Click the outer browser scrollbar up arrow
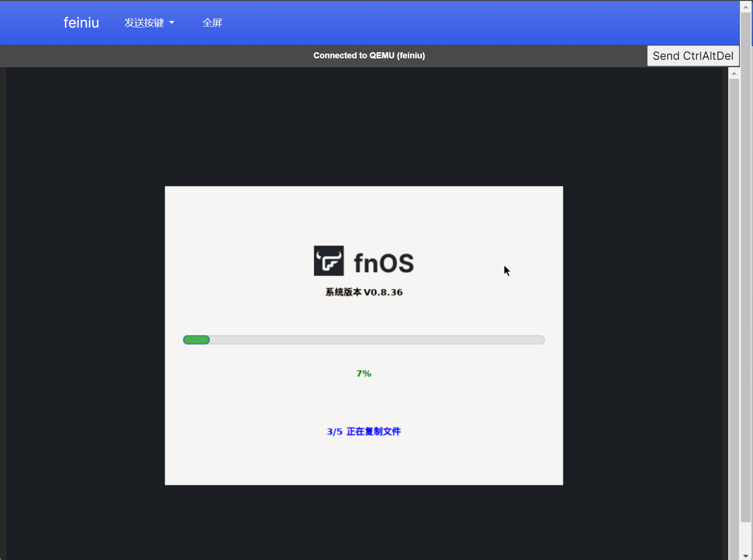The height and width of the screenshot is (560, 753). (746, 6)
